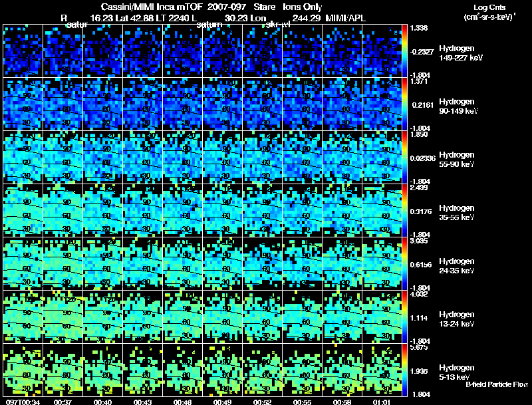Screen dimensions: 532x405
Task: Open the 55-90 keV panel at 00:52
Action: [262, 158]
